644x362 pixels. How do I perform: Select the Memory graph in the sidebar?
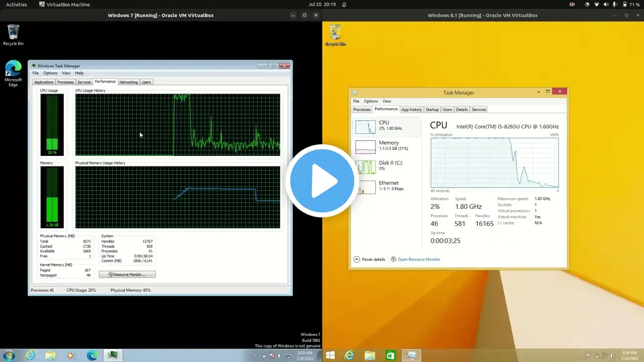click(387, 146)
